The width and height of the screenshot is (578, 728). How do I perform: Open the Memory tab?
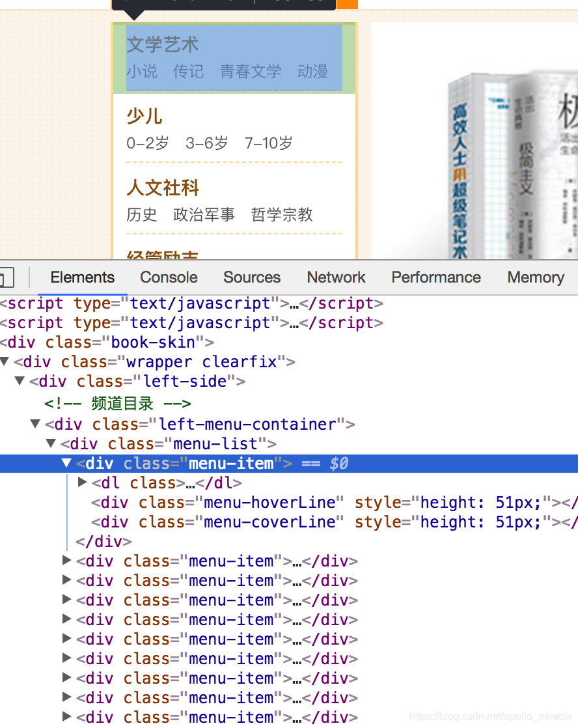click(x=536, y=277)
